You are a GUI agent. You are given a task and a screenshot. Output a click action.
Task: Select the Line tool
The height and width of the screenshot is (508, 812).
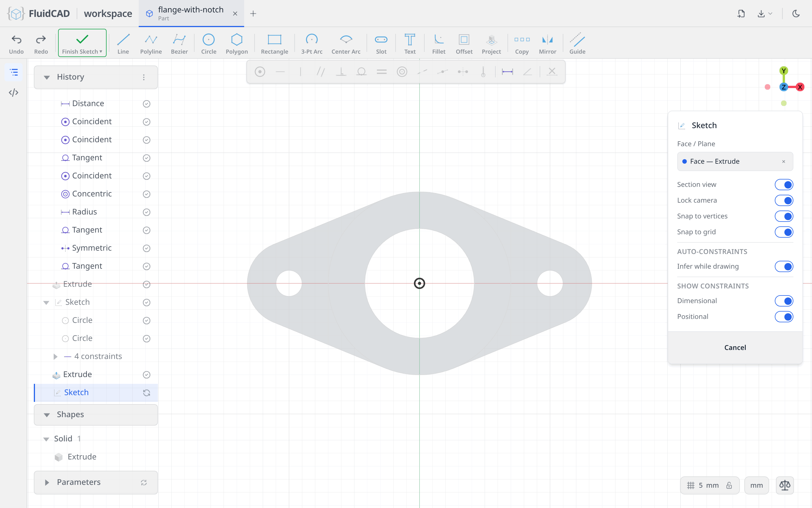pyautogui.click(x=123, y=44)
